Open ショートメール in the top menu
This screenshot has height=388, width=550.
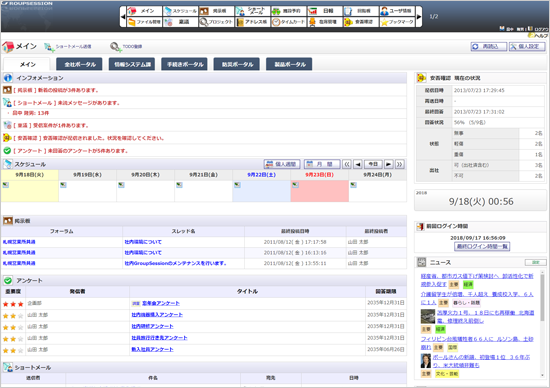(253, 11)
